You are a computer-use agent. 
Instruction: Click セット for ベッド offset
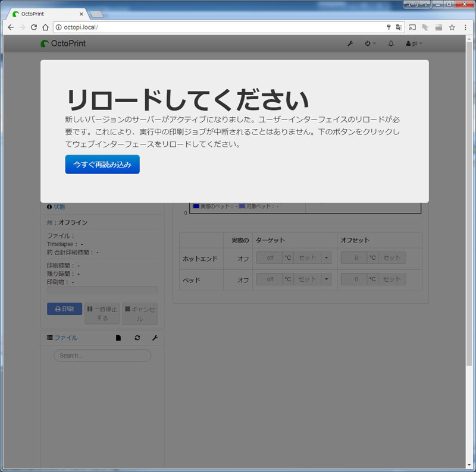[x=392, y=279]
